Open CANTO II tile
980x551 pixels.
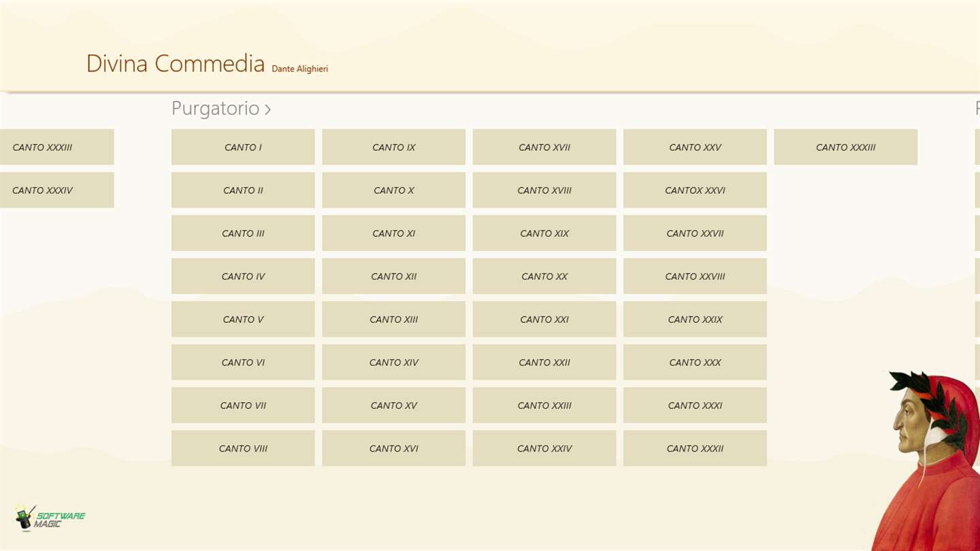(243, 190)
